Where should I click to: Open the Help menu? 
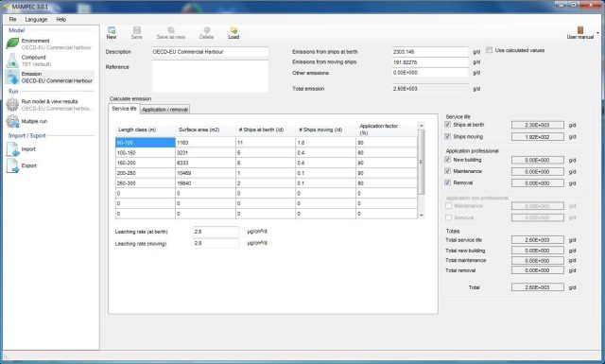60,19
